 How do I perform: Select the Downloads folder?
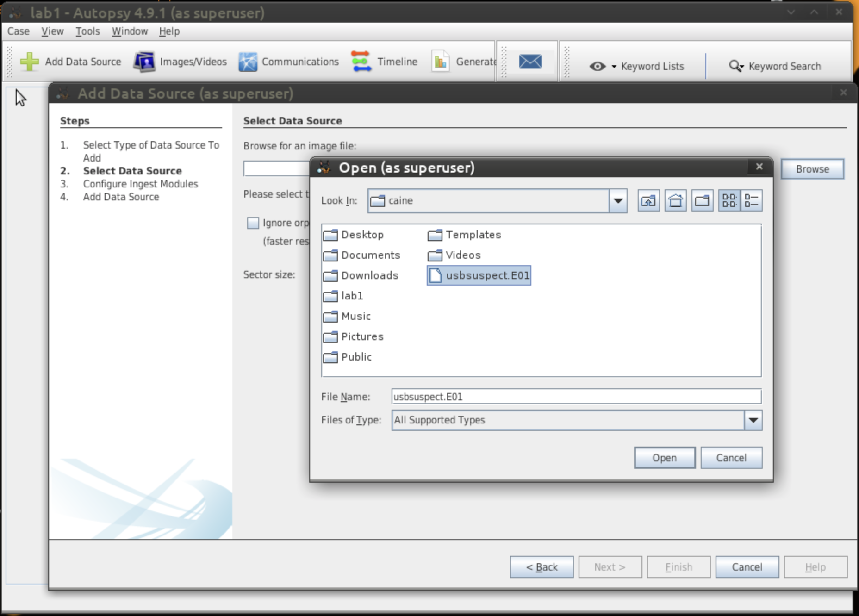point(361,275)
